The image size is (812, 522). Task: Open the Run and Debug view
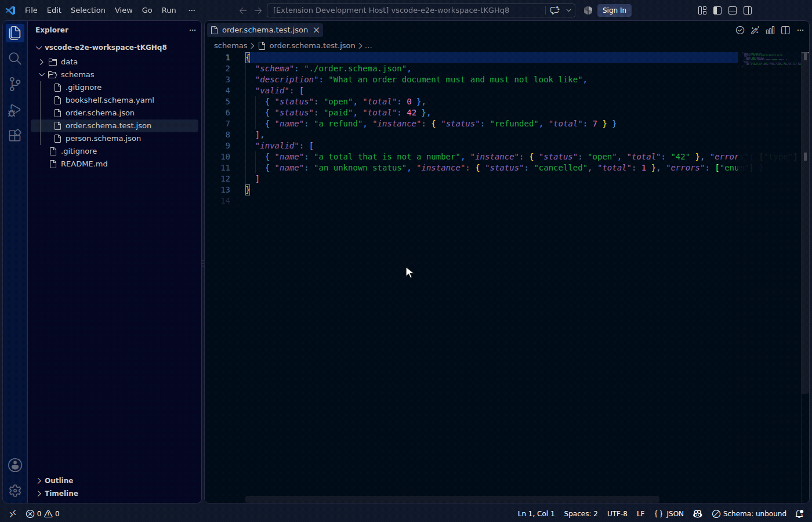pyautogui.click(x=15, y=110)
